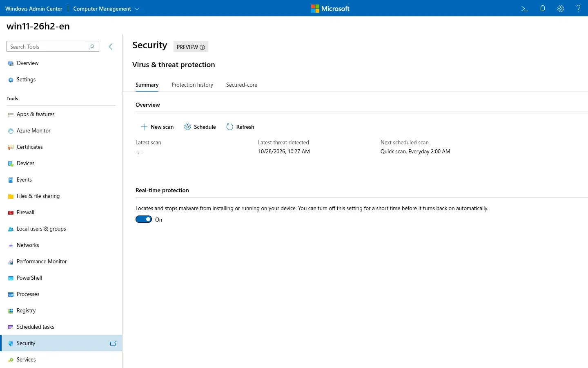Click the Registry icon

pyautogui.click(x=11, y=311)
